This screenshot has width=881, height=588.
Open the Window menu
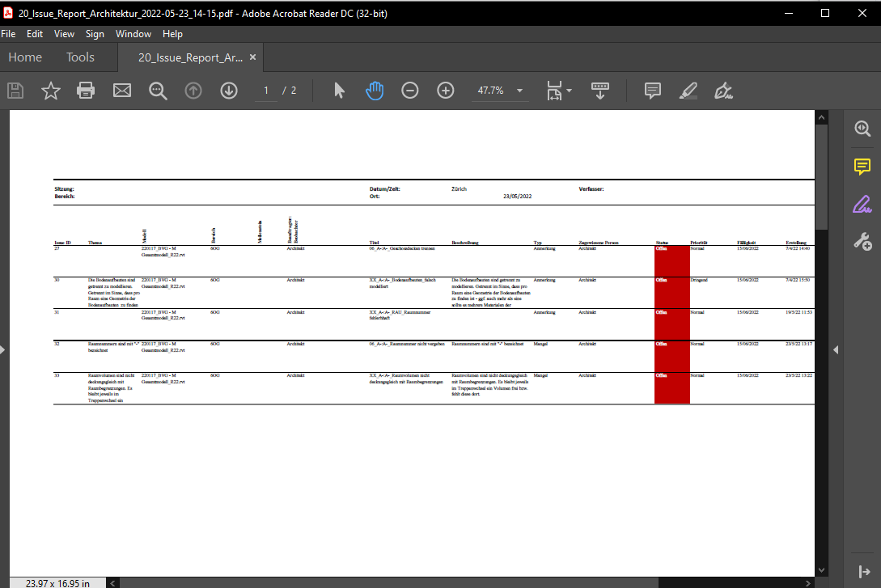(133, 34)
